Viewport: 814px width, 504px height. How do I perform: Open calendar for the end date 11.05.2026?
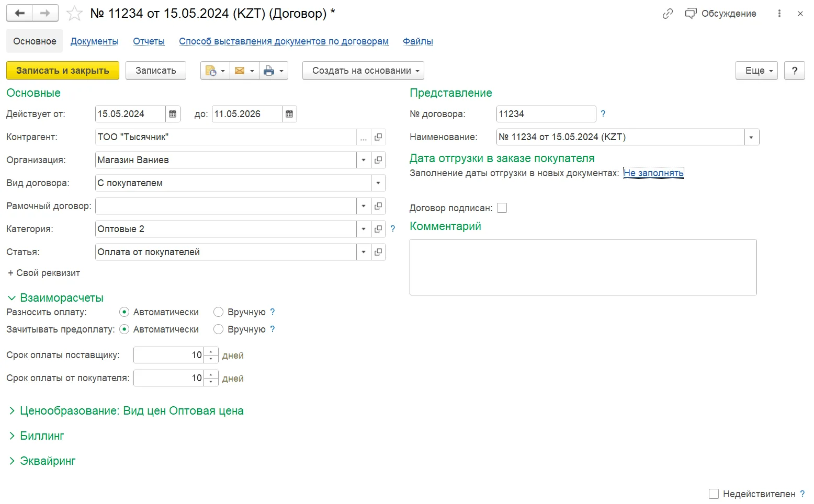289,114
